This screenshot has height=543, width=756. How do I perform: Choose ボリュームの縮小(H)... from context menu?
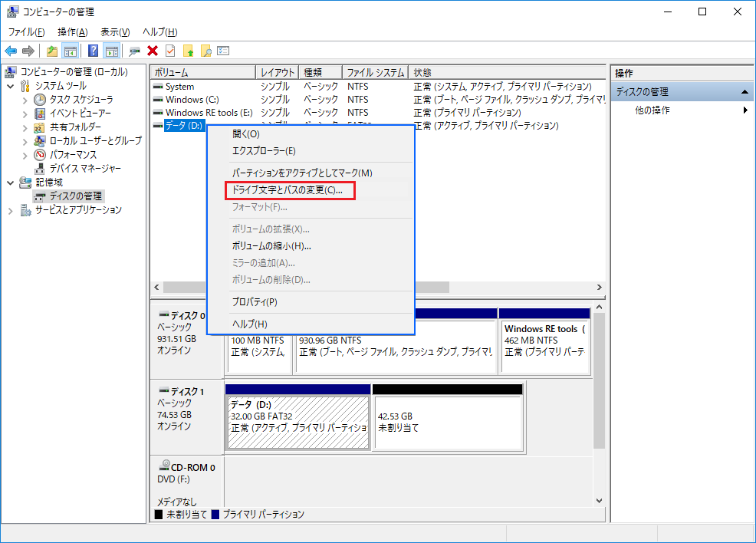coord(271,246)
